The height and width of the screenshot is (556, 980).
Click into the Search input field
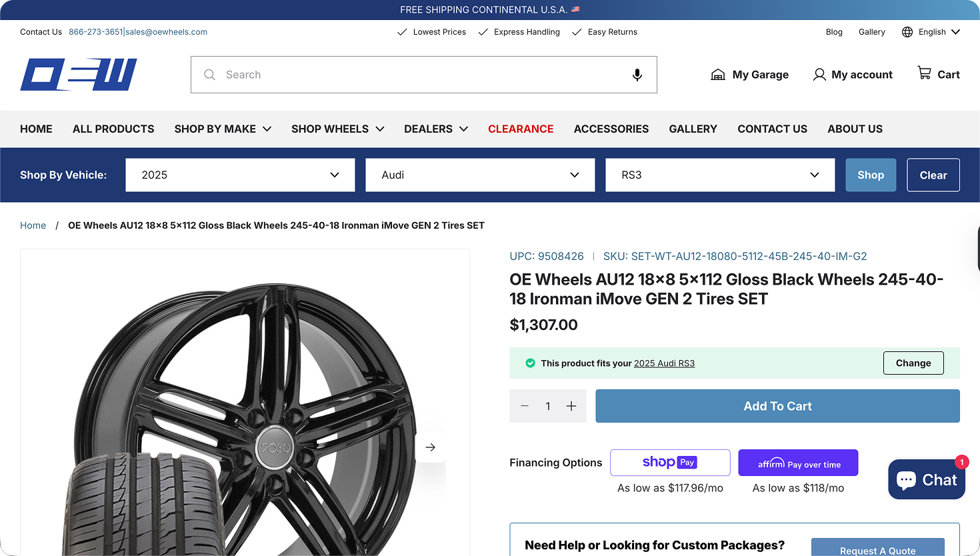420,75
